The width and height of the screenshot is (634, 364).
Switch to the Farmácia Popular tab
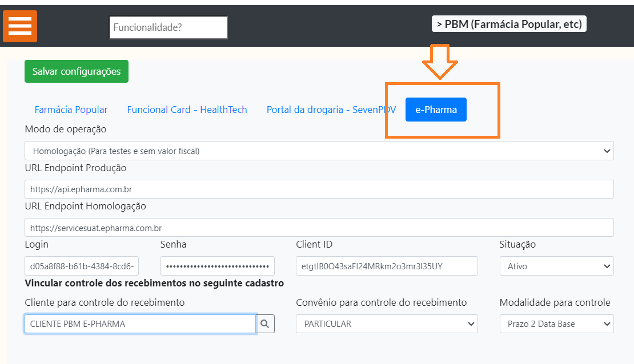coord(71,110)
